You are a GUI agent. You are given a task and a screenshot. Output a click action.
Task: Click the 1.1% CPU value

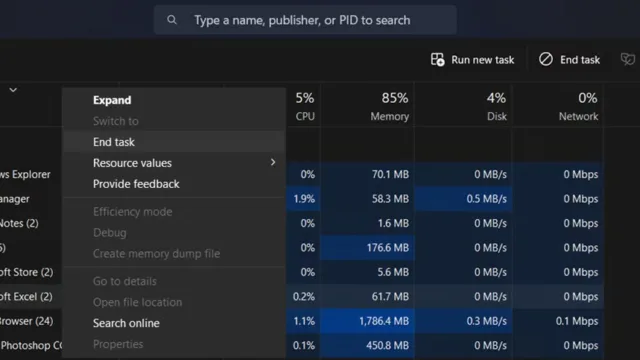tap(304, 321)
